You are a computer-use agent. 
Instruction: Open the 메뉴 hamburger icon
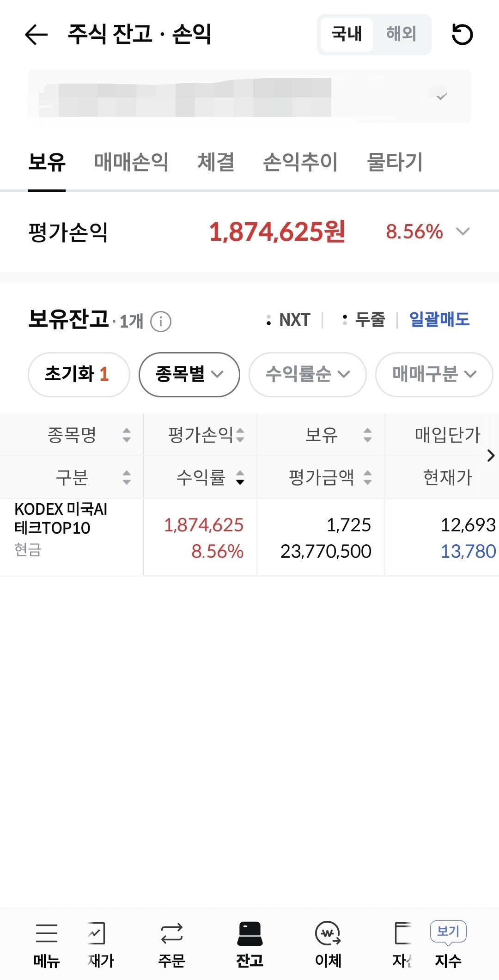click(x=47, y=933)
